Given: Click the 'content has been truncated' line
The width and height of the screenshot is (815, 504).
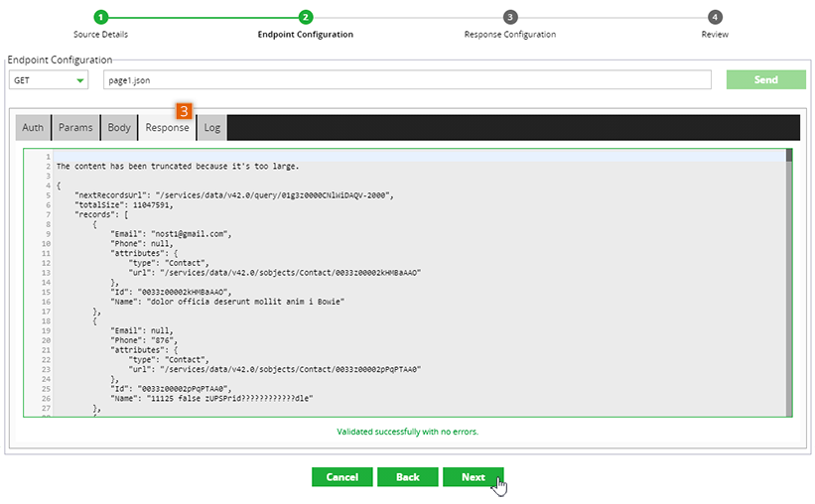Looking at the screenshot, I should tap(178, 167).
